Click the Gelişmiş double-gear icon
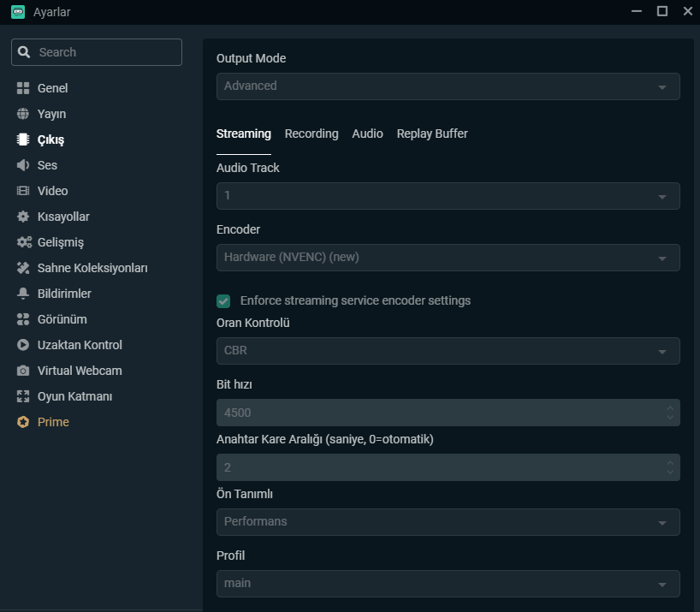 pos(24,242)
